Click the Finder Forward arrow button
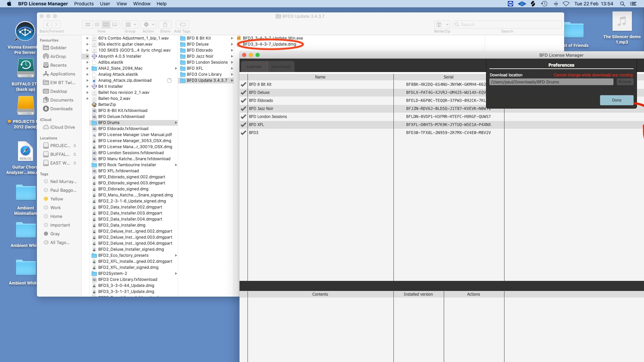Image resolution: width=644 pixels, height=362 pixels. click(x=56, y=24)
